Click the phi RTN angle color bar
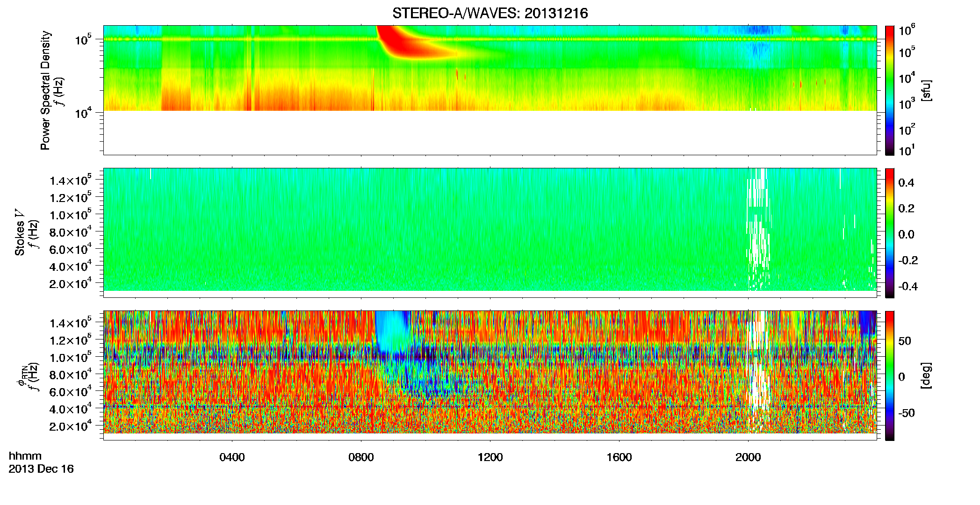This screenshot has width=980, height=505. (x=890, y=375)
